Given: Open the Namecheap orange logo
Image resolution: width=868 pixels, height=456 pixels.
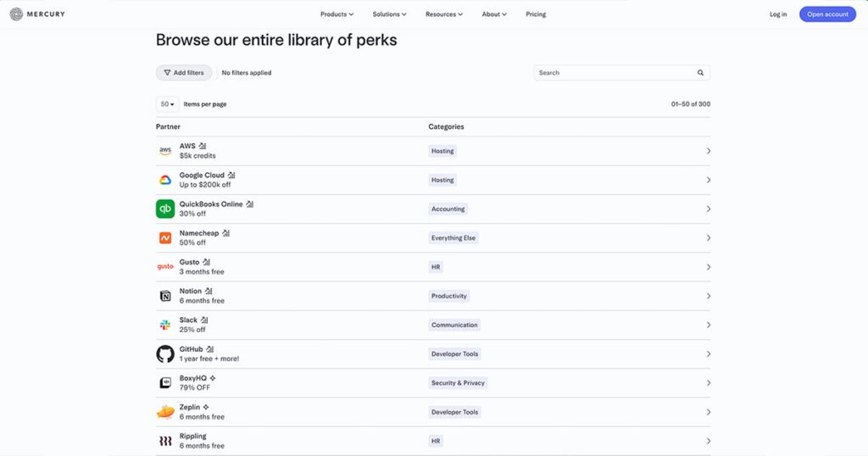Looking at the screenshot, I should pyautogui.click(x=165, y=238).
